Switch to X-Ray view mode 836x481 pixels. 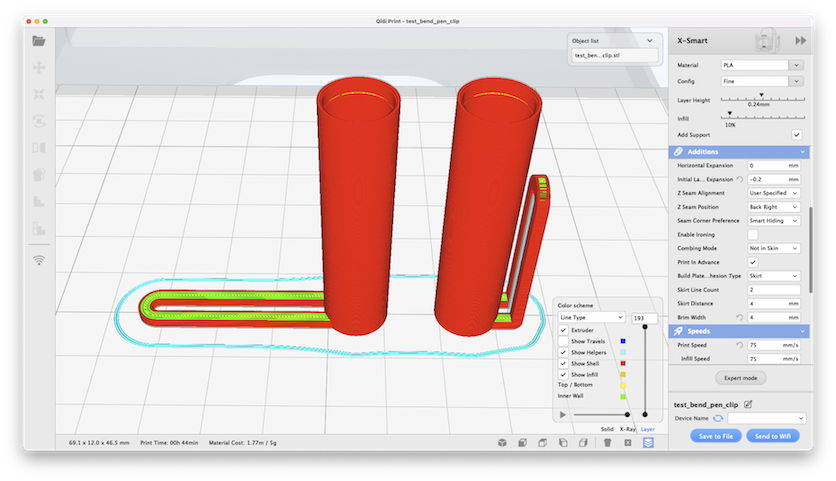click(627, 429)
